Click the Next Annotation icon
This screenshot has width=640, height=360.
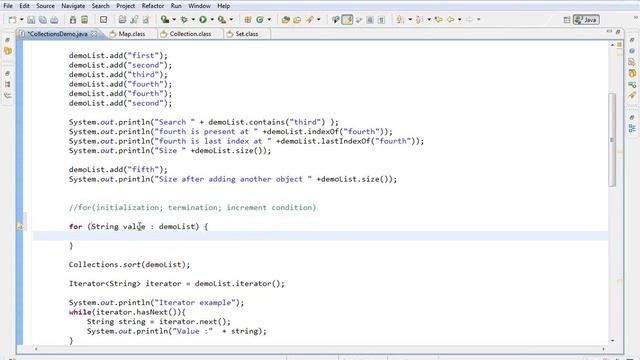pyautogui.click(x=400, y=20)
